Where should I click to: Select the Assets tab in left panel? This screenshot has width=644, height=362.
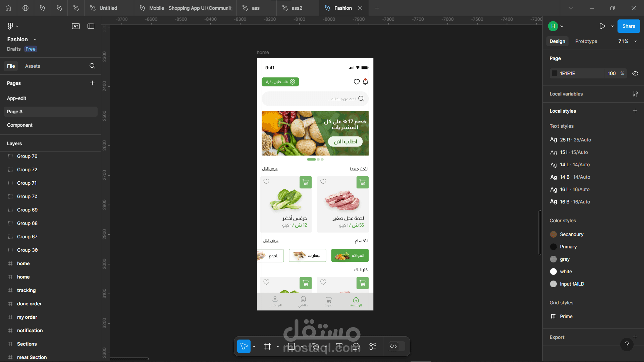point(33,66)
